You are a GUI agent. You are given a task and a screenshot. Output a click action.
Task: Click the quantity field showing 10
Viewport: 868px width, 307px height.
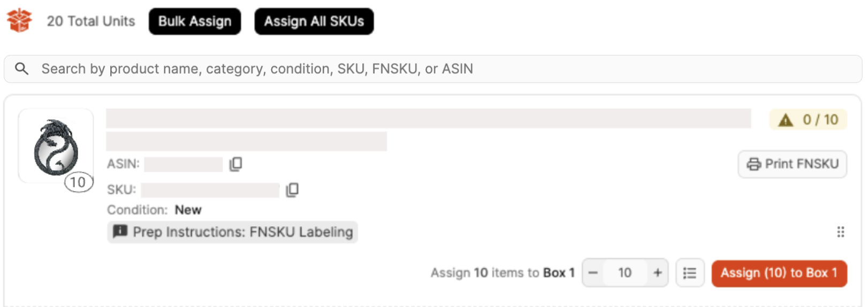tap(625, 273)
